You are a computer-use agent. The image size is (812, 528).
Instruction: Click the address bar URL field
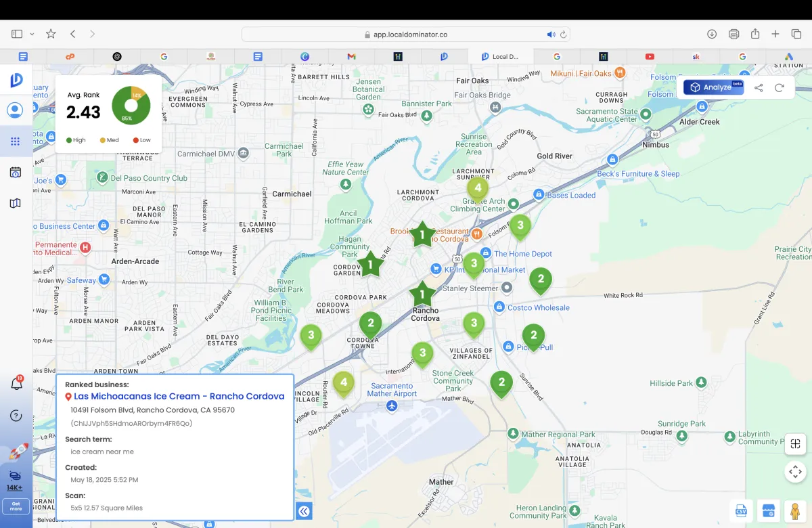click(406, 35)
